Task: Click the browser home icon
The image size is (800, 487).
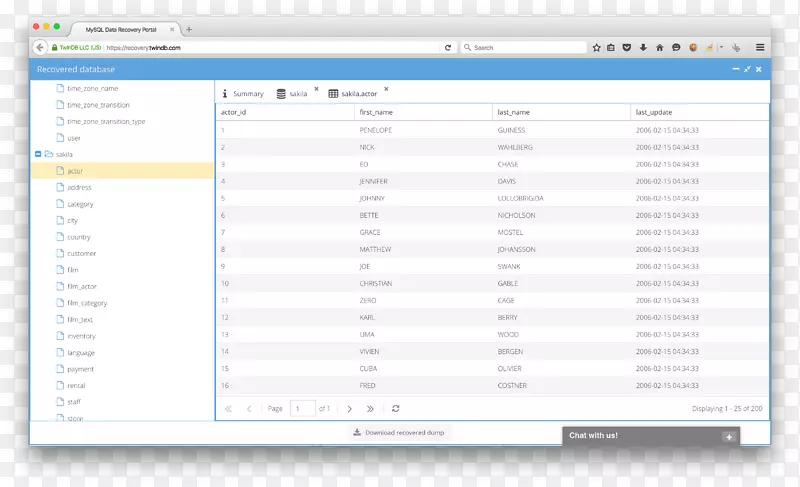Action: point(659,47)
